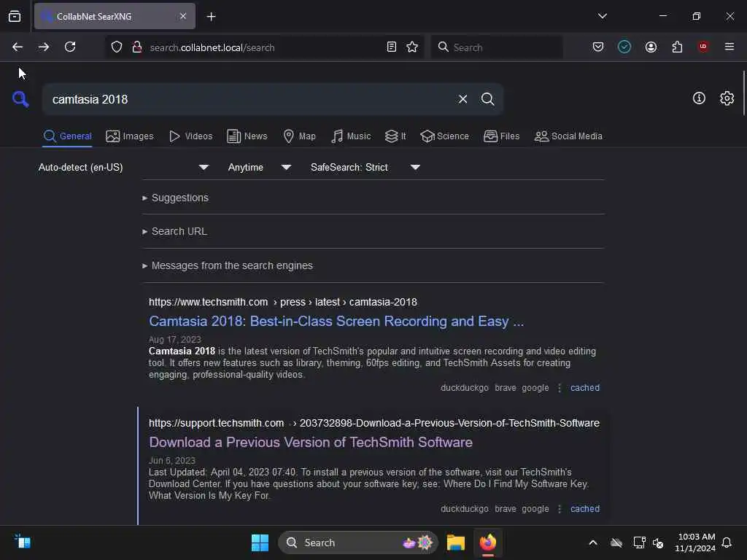
Task: Submit search with magnifier button
Action: pos(487,99)
